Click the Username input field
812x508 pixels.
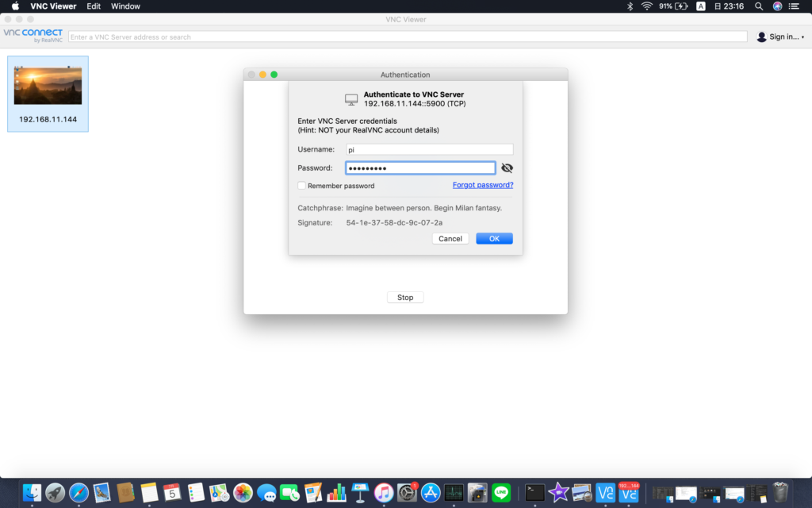click(x=429, y=149)
